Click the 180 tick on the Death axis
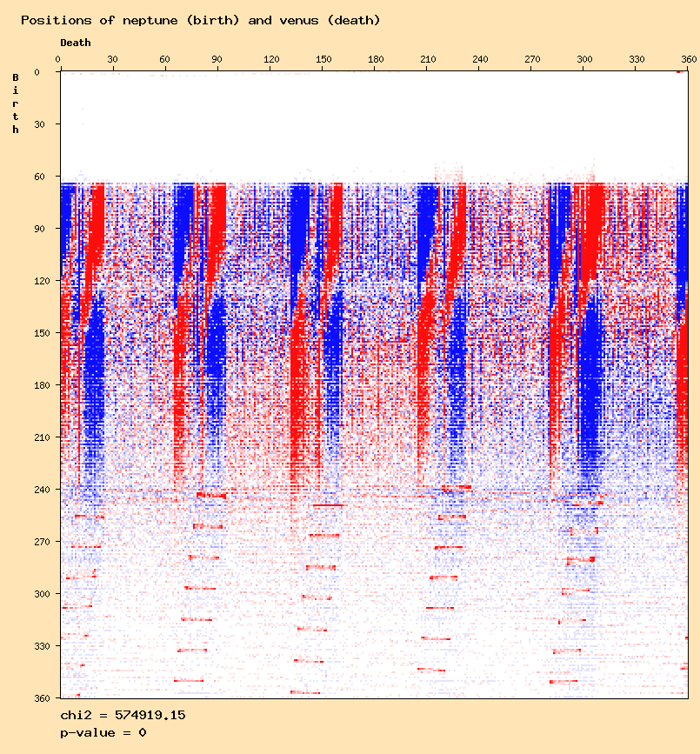 (x=375, y=59)
